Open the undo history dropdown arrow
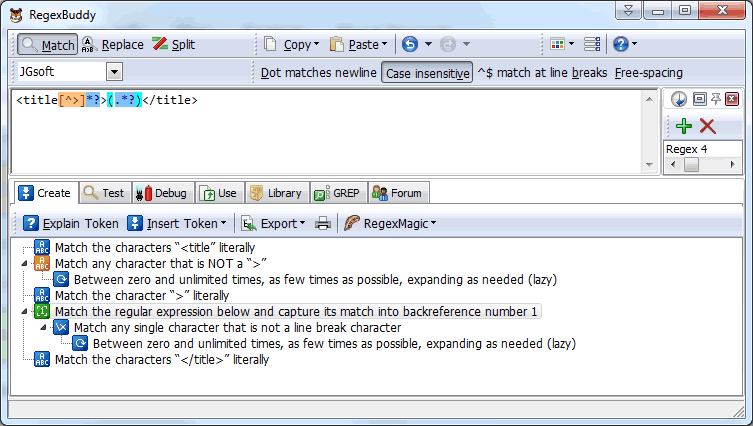Screen dimensions: 753x426 click(x=428, y=44)
